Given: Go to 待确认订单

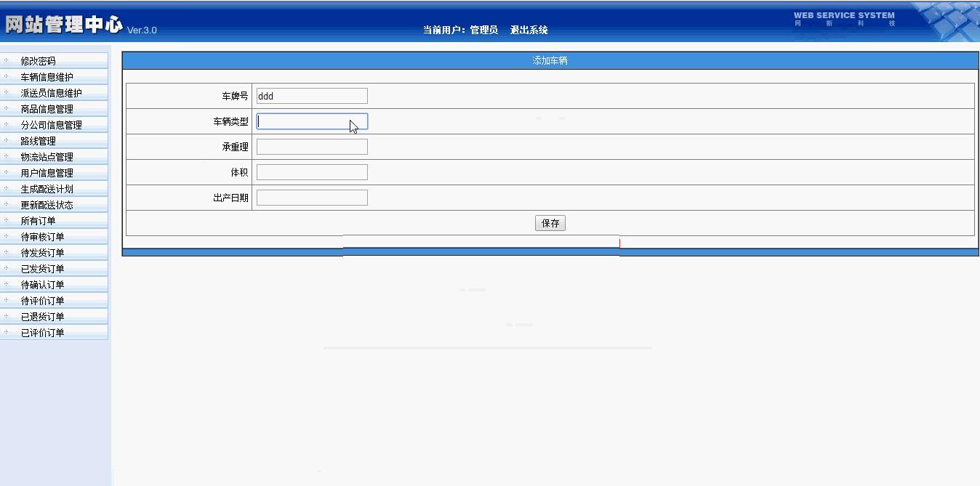Looking at the screenshot, I should [42, 285].
